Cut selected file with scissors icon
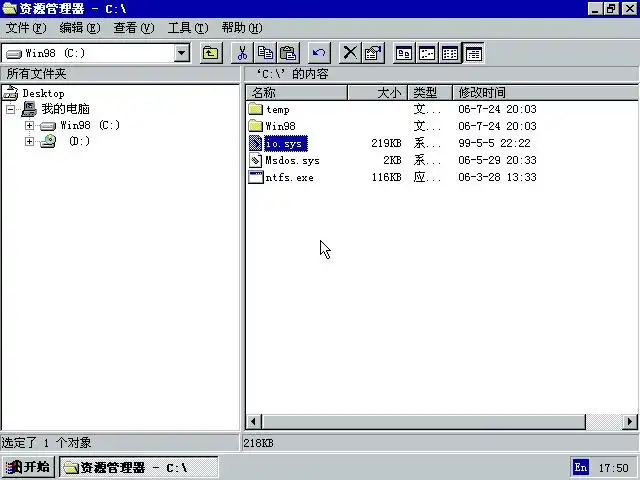 pos(242,53)
